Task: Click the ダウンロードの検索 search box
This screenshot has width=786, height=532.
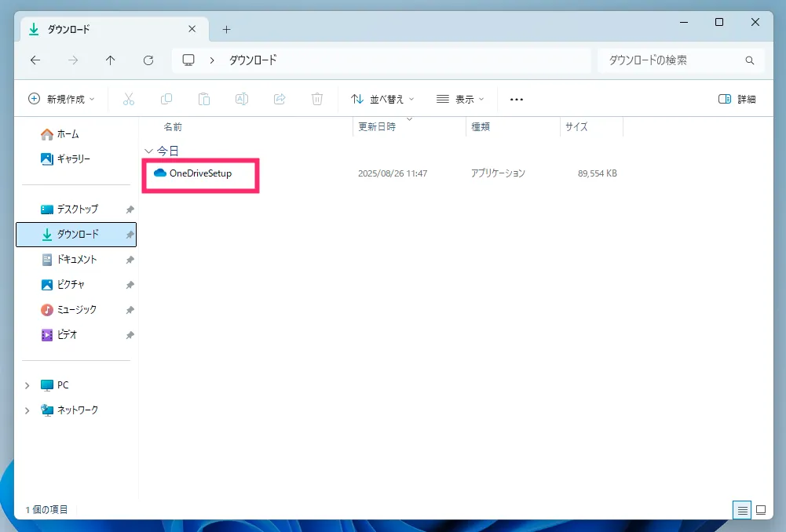Action: (x=681, y=60)
